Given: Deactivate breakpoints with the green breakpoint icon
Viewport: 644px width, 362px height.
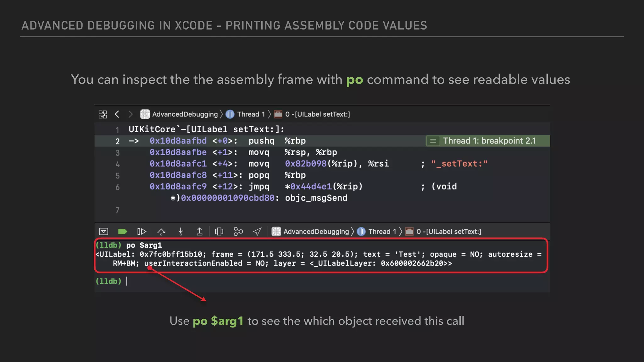Looking at the screenshot, I should (x=122, y=232).
